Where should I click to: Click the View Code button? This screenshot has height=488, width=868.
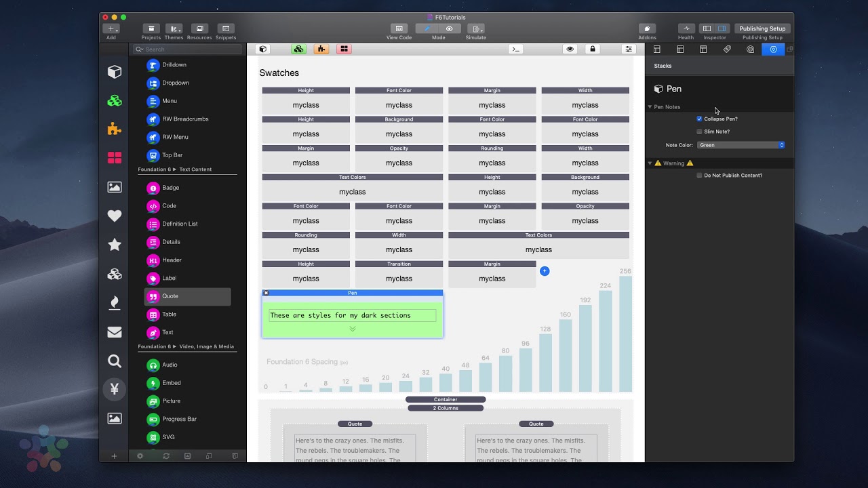399,28
